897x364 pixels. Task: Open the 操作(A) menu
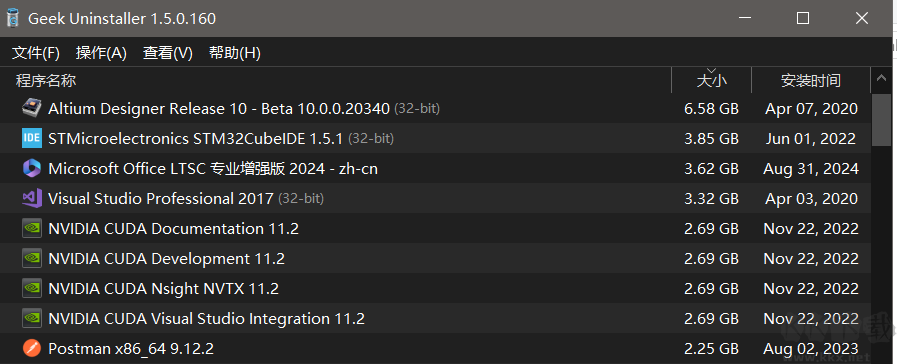pyautogui.click(x=101, y=53)
